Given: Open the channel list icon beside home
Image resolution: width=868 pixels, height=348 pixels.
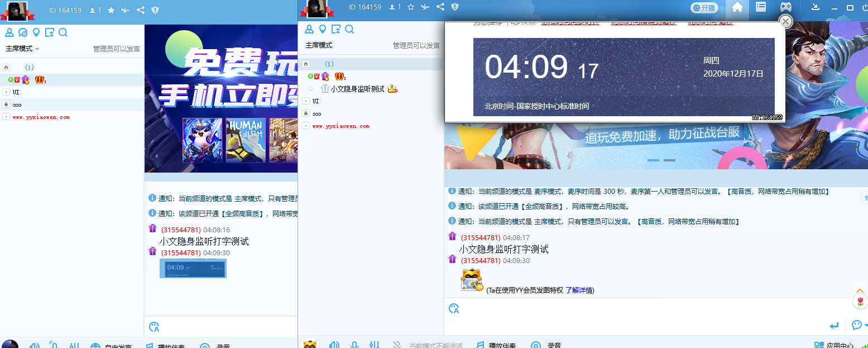Looking at the screenshot, I should tap(761, 7).
